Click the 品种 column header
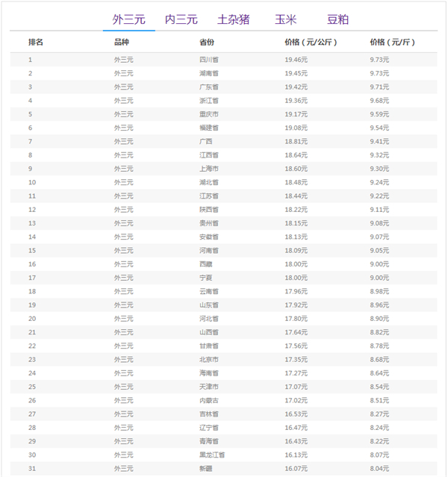448x477 pixels. [x=121, y=43]
